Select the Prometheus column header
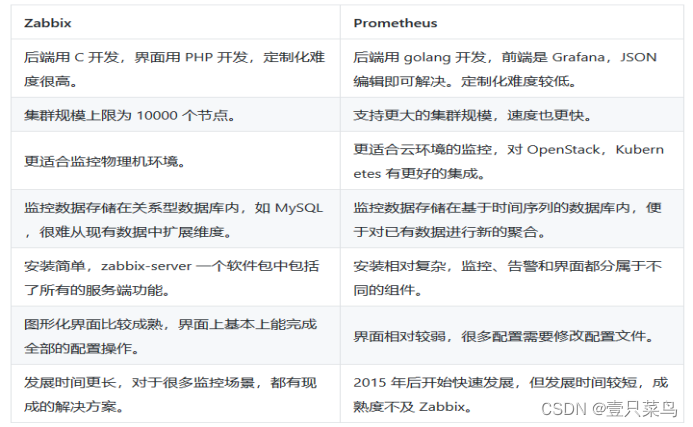 coord(512,23)
